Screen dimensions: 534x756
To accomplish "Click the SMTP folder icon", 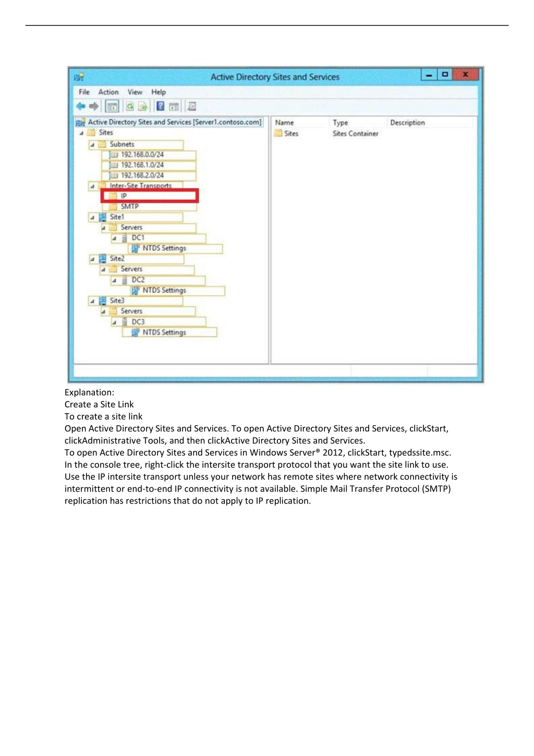I will (x=113, y=207).
